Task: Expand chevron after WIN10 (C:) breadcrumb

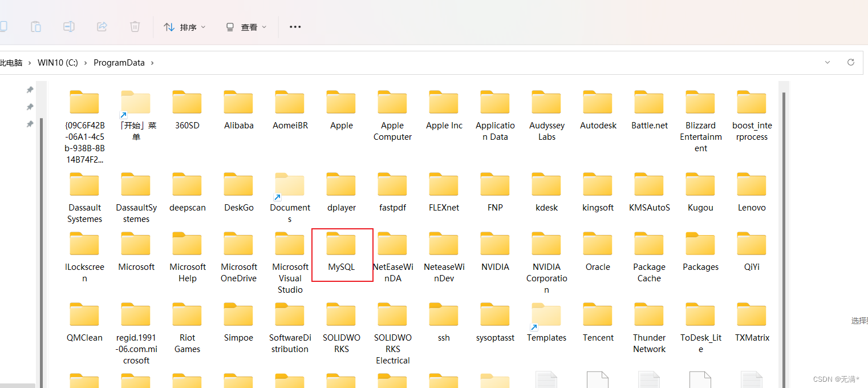Action: tap(86, 63)
